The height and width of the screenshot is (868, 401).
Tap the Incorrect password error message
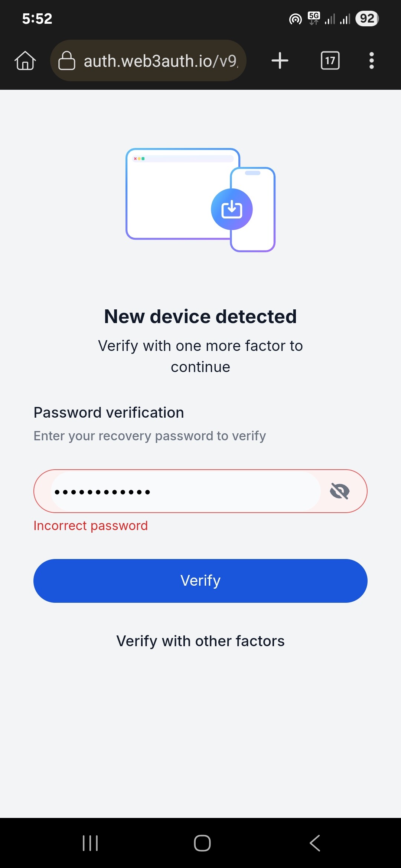coord(91,526)
